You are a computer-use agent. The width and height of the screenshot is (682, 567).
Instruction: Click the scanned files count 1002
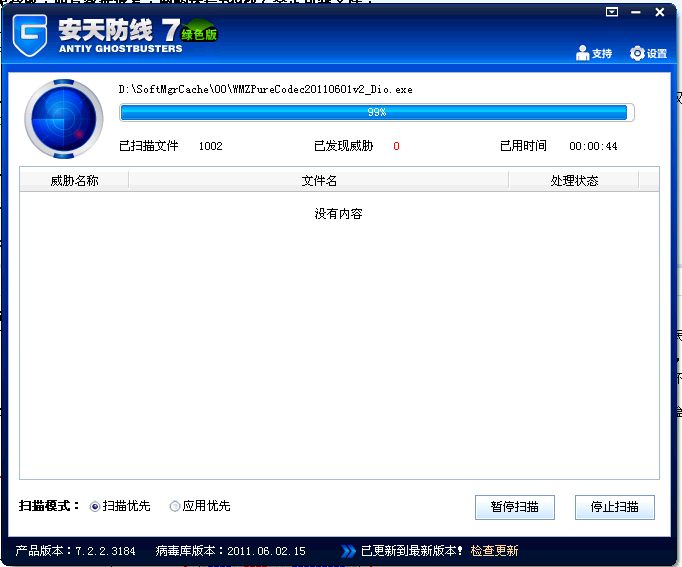click(x=211, y=146)
